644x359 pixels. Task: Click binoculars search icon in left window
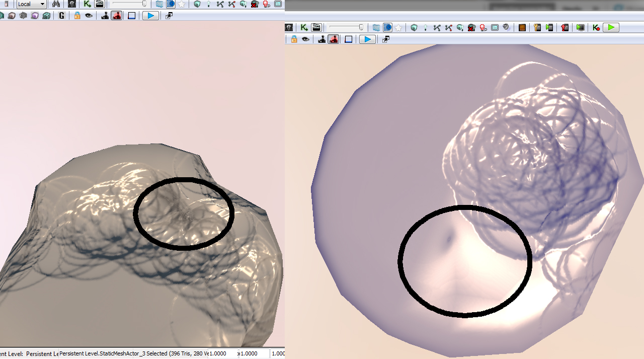click(56, 4)
